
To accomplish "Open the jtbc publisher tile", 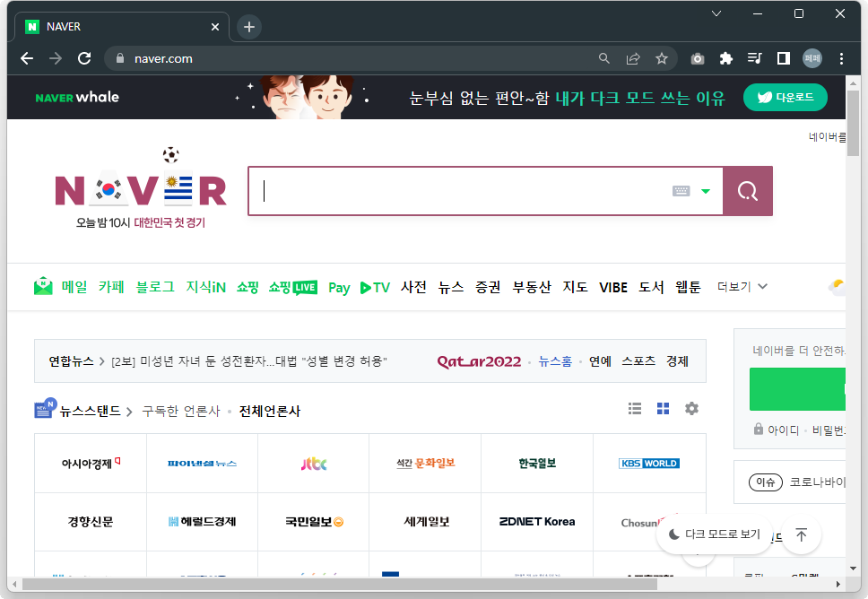I will point(313,463).
